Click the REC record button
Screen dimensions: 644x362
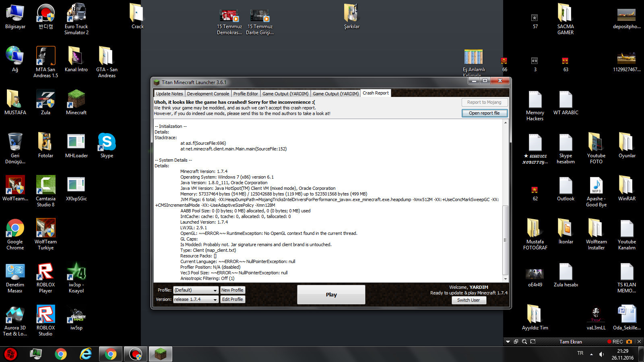point(615,341)
